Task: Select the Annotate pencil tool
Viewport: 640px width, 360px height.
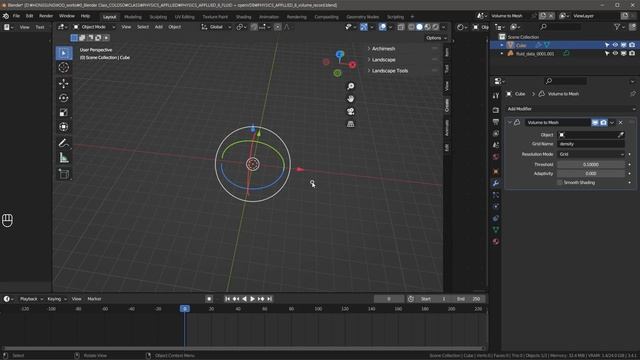Action: [64, 143]
